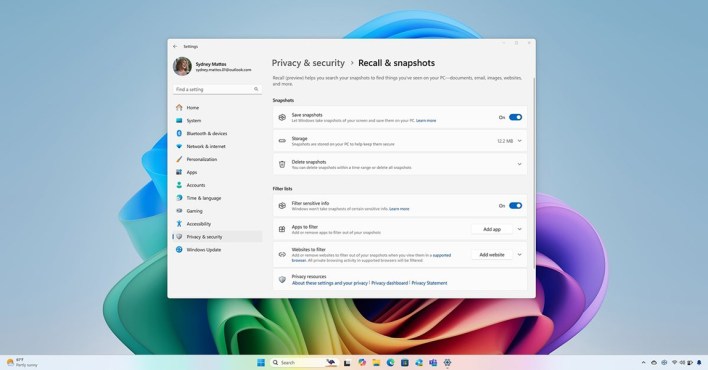Click the Find a setting search box
The image size is (708, 370).
217,89
